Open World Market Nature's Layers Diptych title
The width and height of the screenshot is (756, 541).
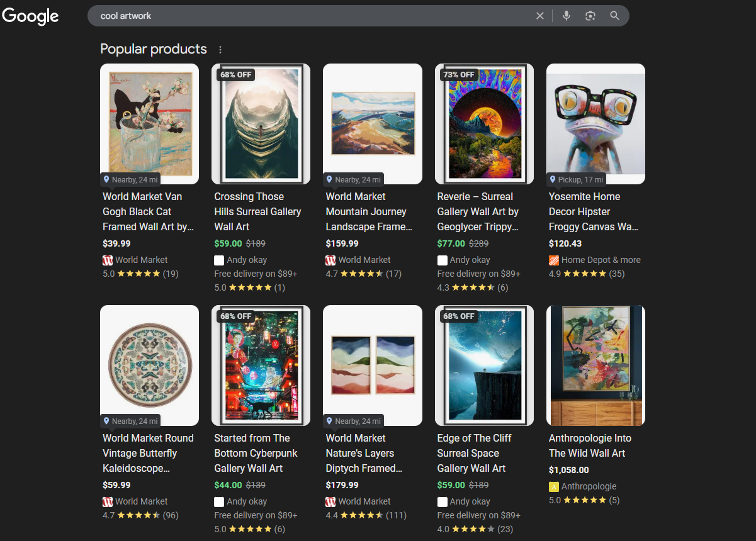coord(364,453)
